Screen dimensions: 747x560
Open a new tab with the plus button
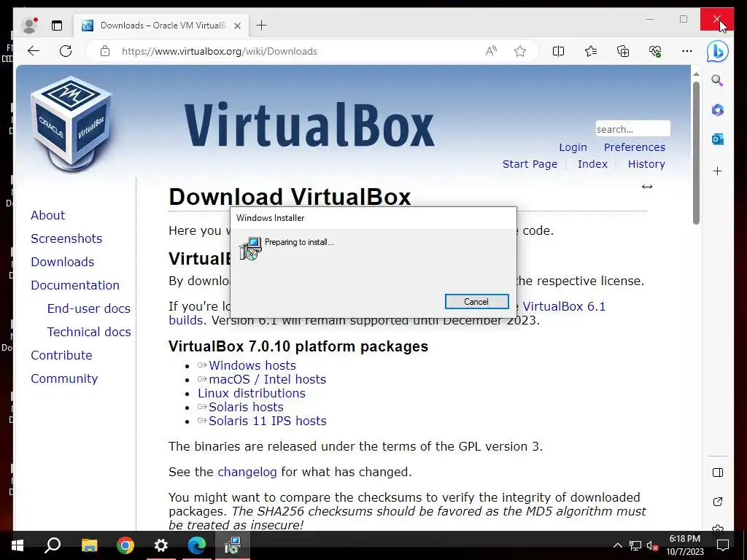(x=262, y=26)
